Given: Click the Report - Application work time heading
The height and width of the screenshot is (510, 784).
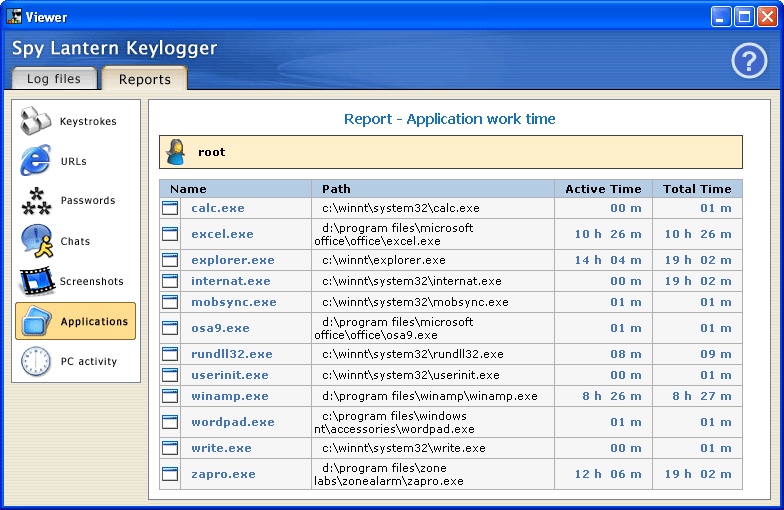Looking at the screenshot, I should (x=450, y=119).
